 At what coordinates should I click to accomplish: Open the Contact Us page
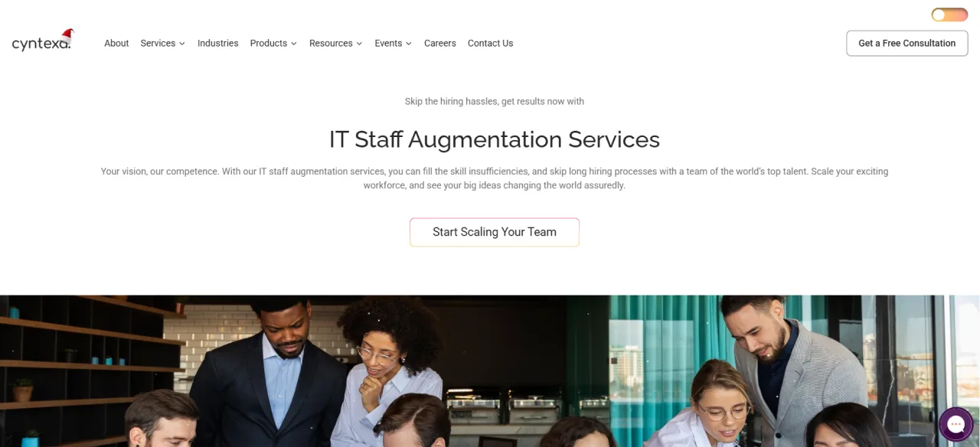491,44
